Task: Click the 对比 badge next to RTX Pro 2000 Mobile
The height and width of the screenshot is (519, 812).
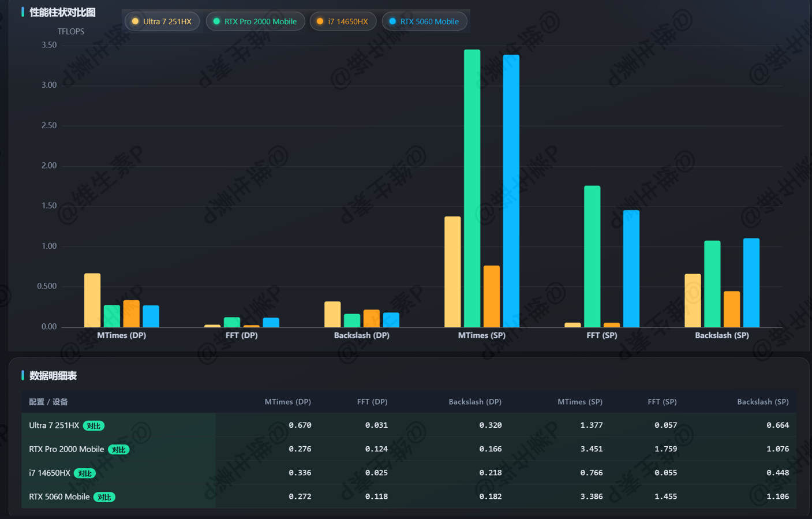Action: pos(118,450)
